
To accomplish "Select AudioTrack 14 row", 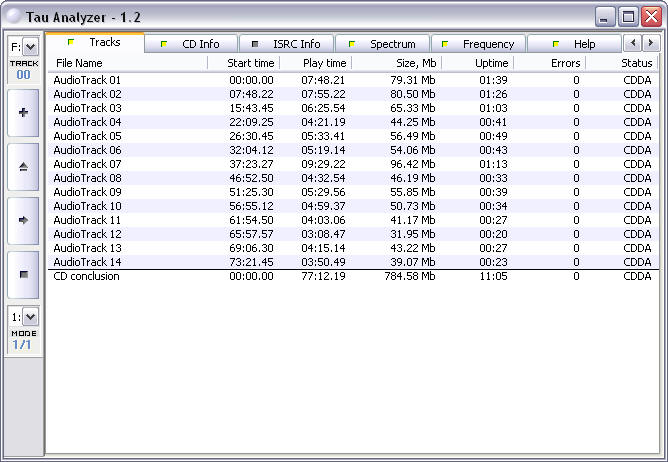I will [353, 262].
